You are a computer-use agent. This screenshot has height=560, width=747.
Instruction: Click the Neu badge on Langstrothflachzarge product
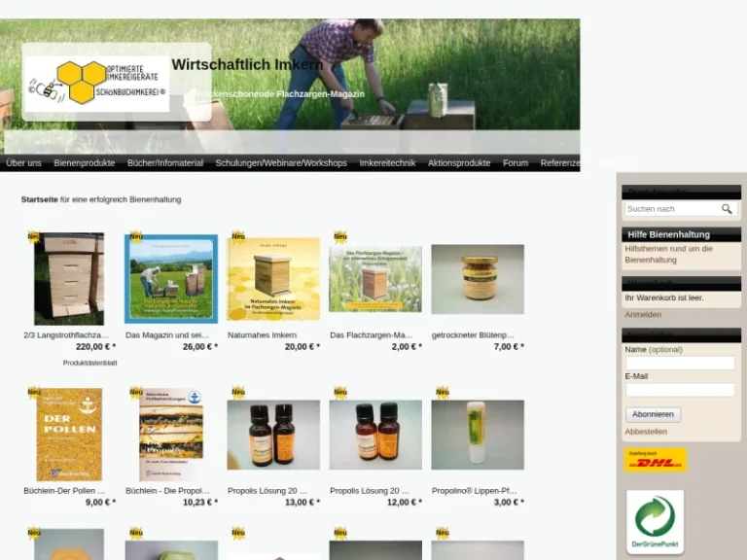[x=33, y=236]
